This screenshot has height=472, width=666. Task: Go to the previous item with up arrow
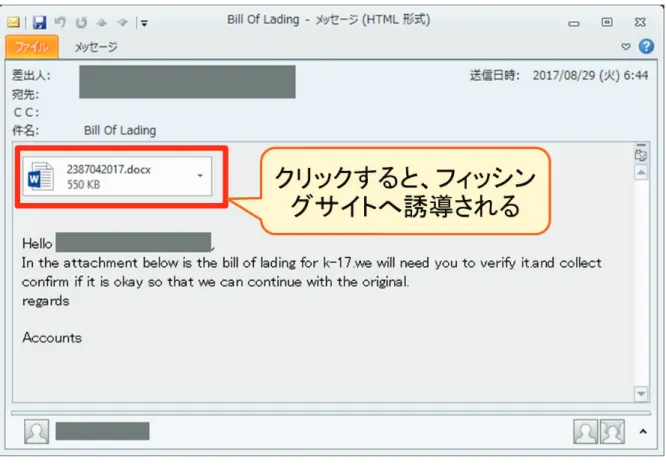(102, 23)
